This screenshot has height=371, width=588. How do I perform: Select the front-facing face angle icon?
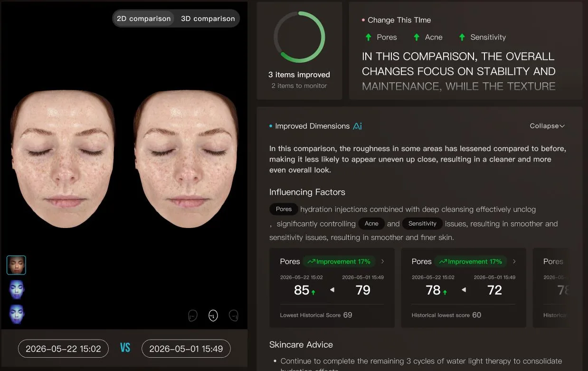[213, 315]
